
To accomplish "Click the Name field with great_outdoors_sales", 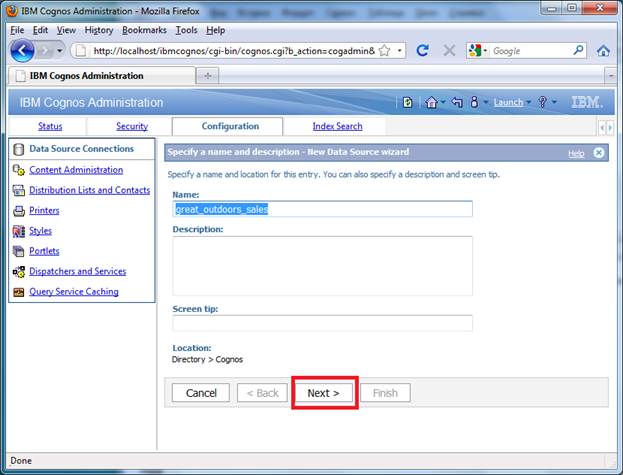I will [x=323, y=209].
